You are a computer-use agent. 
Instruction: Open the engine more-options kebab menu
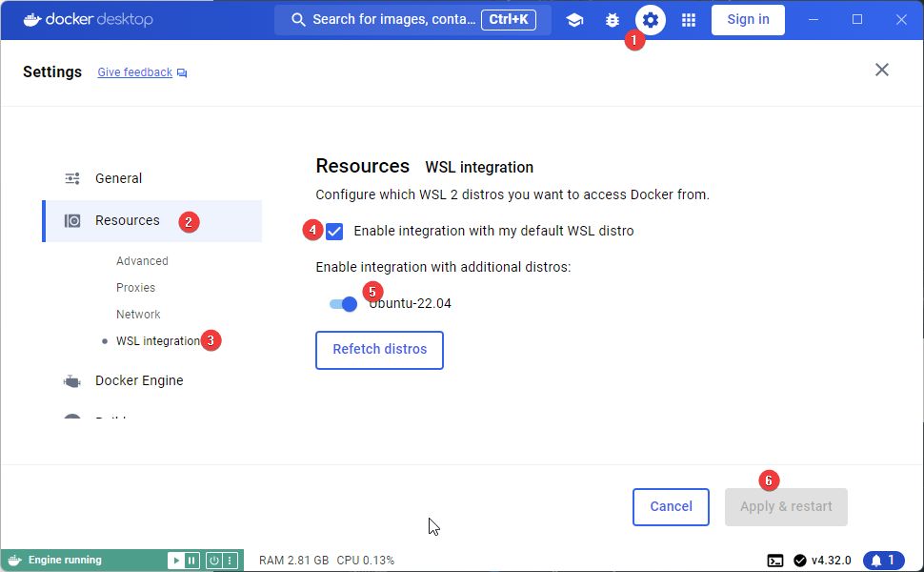[x=230, y=561]
